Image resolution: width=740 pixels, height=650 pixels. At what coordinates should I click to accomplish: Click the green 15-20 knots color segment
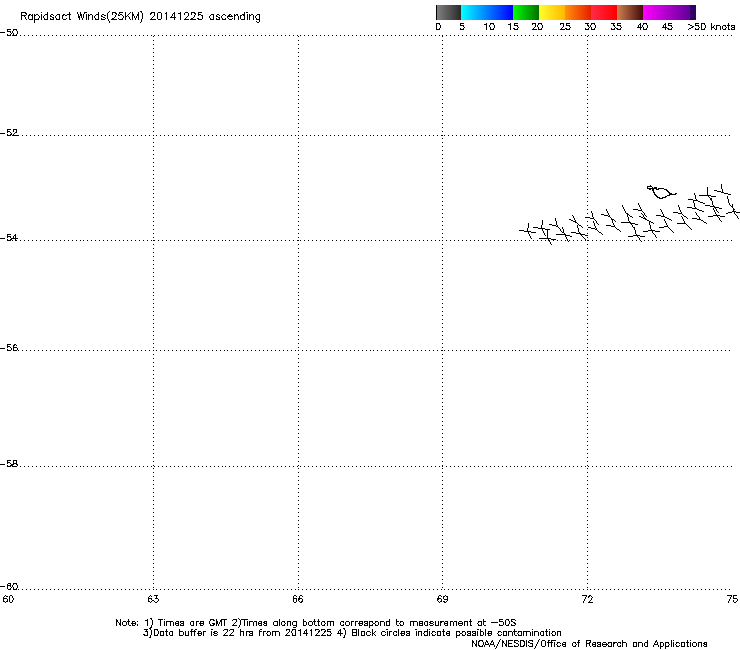click(526, 12)
